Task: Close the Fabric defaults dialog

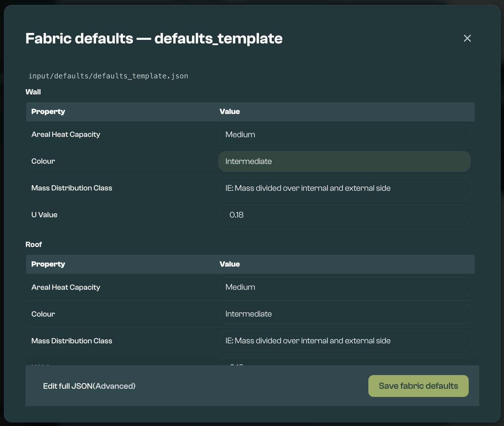Action: pyautogui.click(x=467, y=38)
